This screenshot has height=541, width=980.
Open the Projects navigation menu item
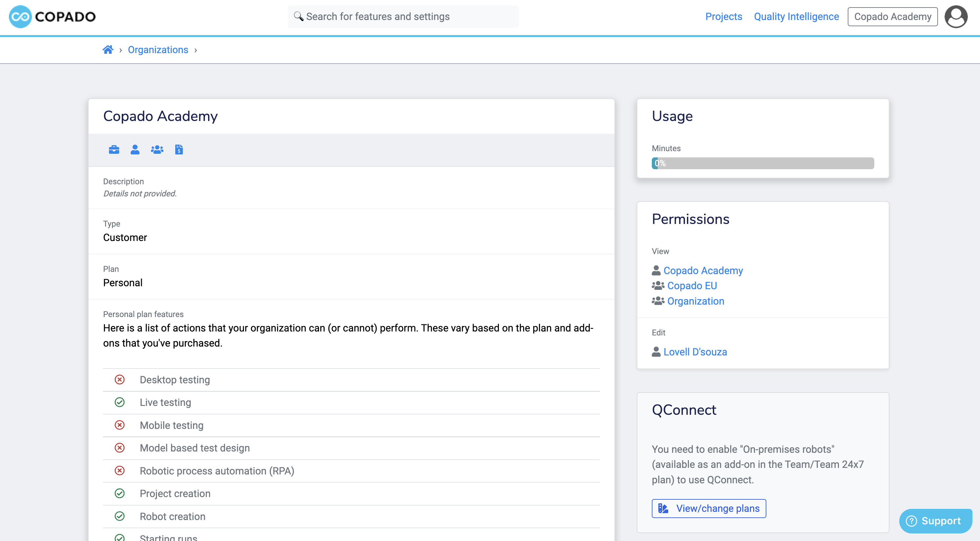[723, 16]
